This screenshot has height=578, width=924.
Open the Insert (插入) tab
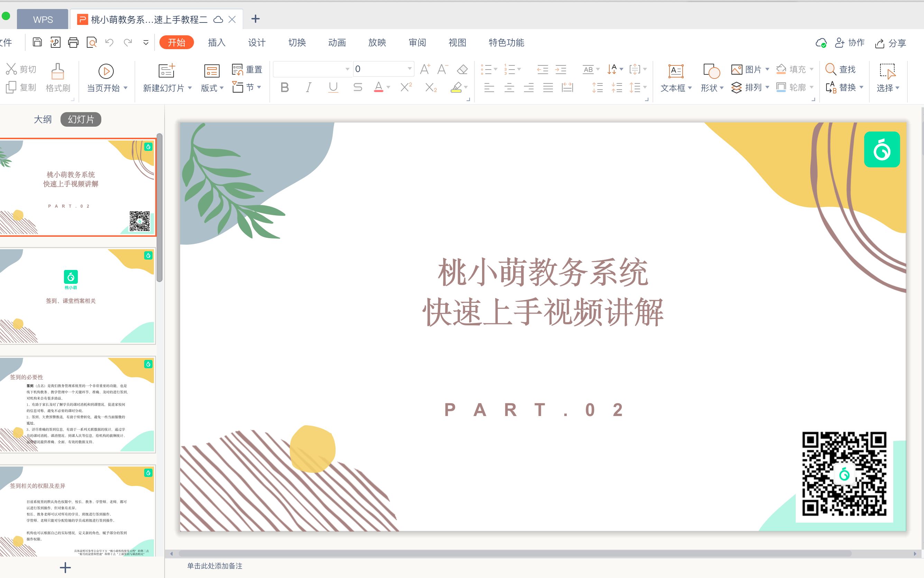[x=217, y=43]
